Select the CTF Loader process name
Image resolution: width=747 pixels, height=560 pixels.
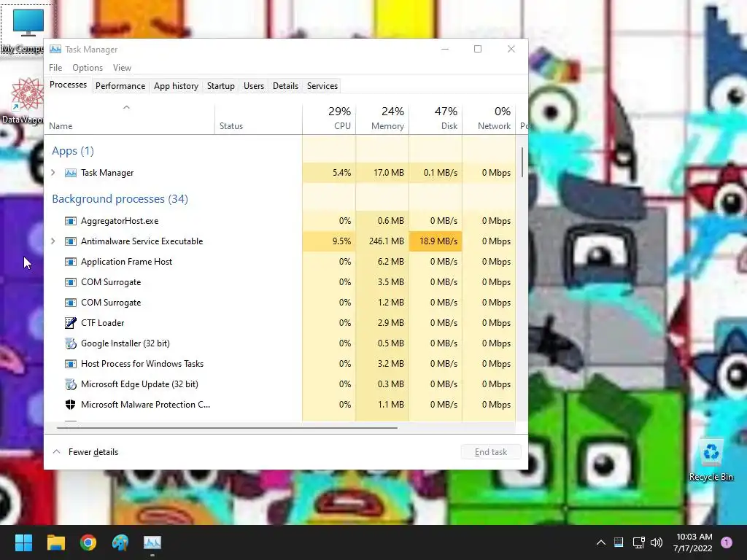pyautogui.click(x=102, y=323)
